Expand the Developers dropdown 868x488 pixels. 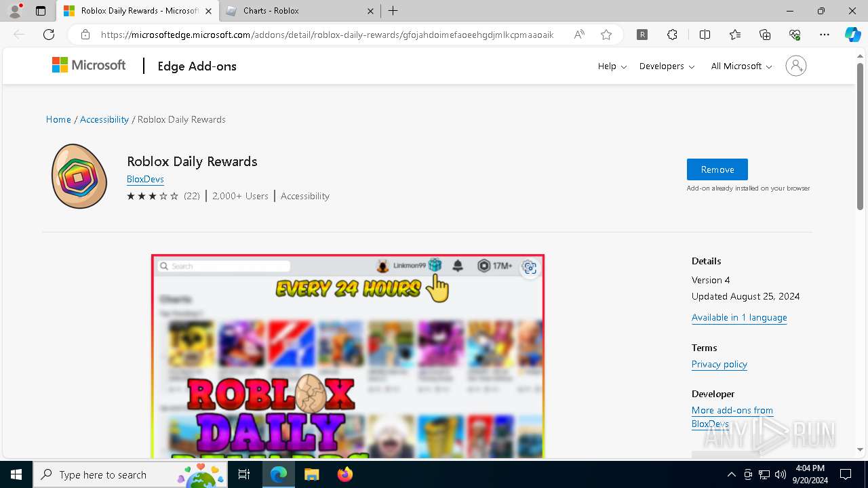(x=667, y=66)
